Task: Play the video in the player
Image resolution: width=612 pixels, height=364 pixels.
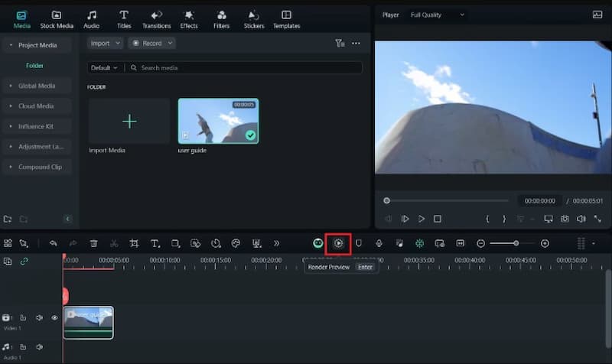Action: pyautogui.click(x=422, y=219)
